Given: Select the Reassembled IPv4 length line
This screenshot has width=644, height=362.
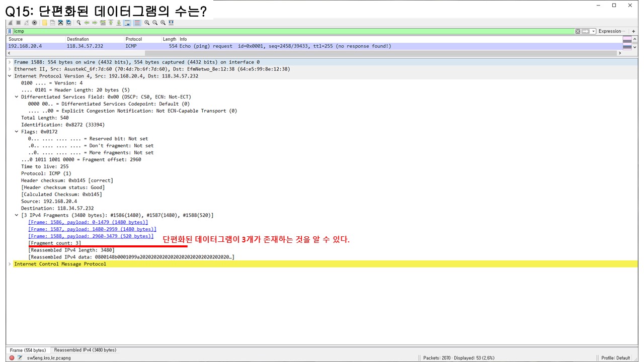Looking at the screenshot, I should pyautogui.click(x=72, y=250).
